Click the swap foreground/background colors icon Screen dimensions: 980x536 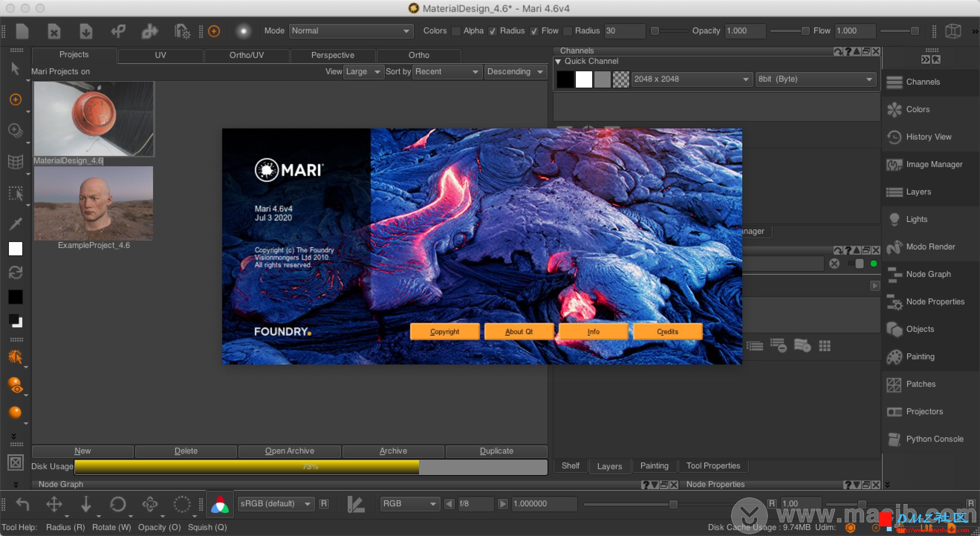(x=16, y=272)
